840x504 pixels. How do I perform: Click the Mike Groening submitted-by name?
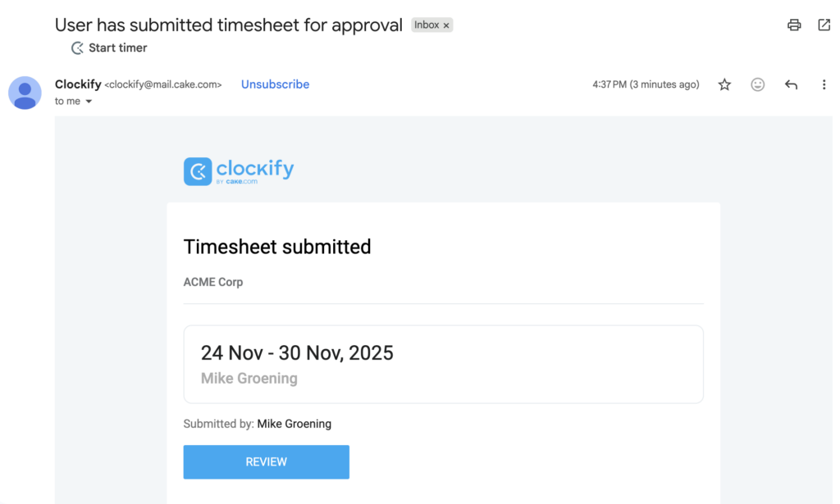(x=294, y=424)
